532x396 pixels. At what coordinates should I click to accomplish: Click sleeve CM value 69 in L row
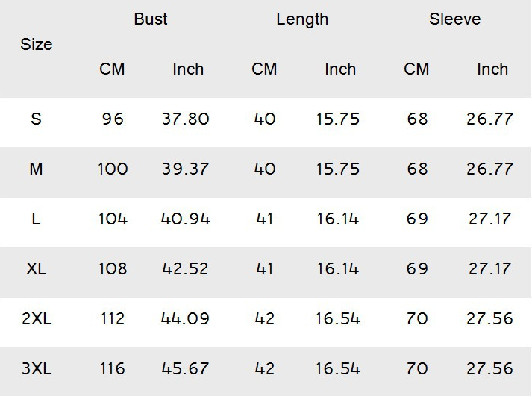point(417,219)
